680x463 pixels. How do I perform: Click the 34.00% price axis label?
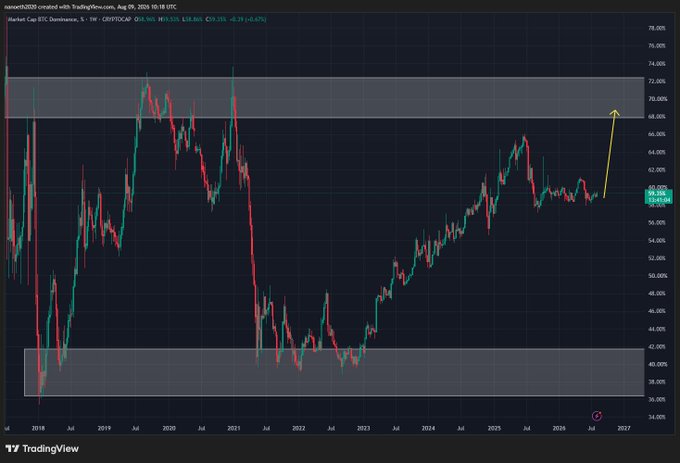click(x=657, y=417)
